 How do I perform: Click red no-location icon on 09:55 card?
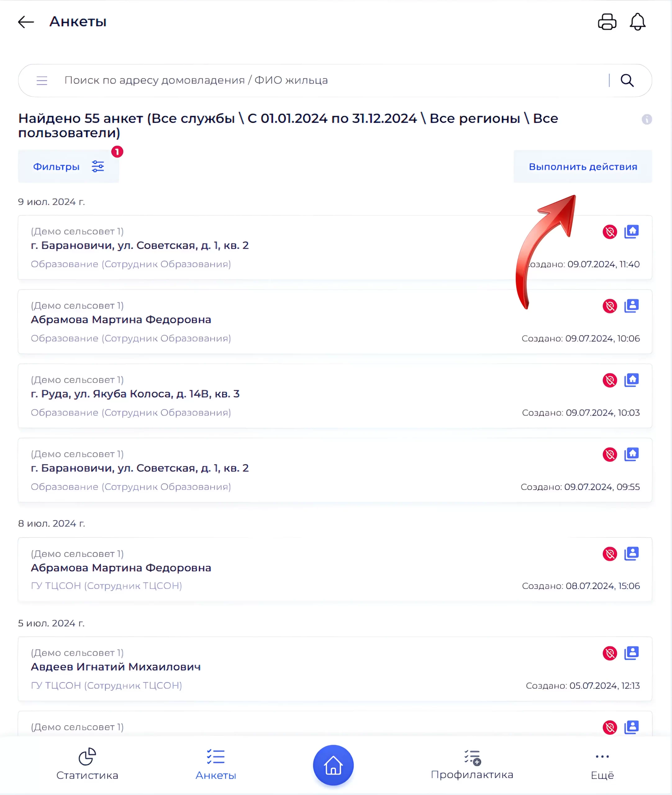pos(610,454)
